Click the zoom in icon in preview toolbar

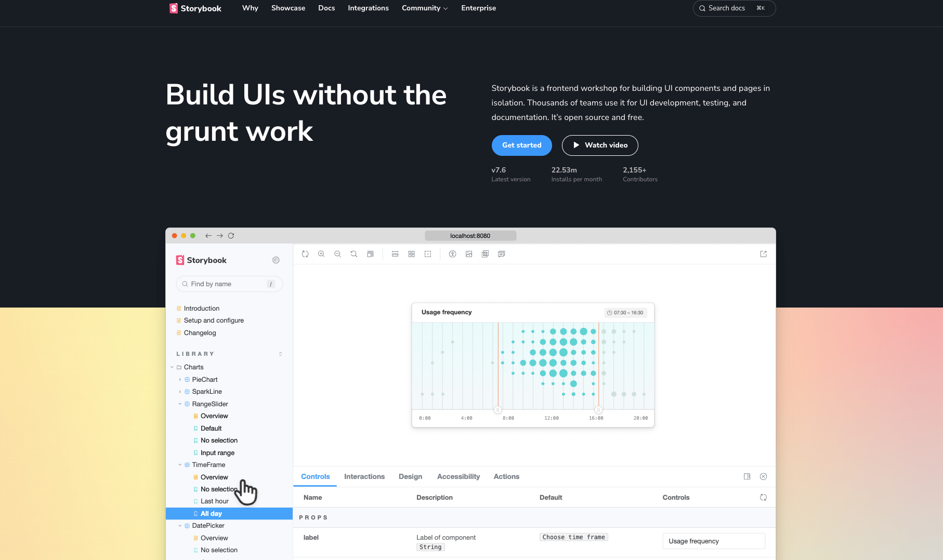(321, 254)
